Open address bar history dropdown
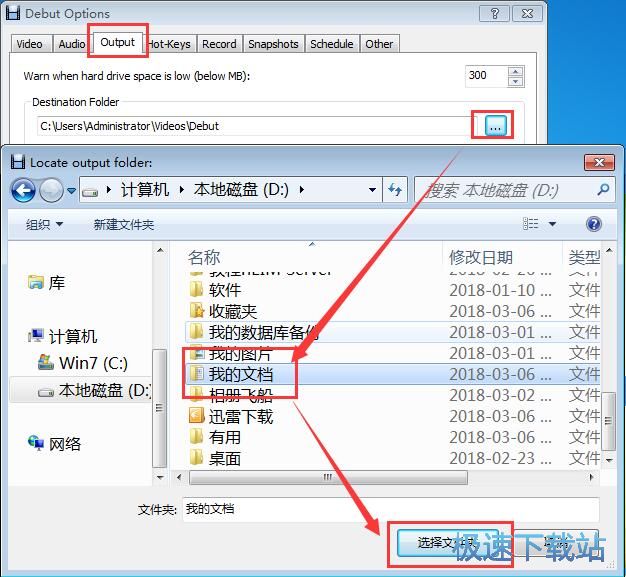 [x=372, y=190]
